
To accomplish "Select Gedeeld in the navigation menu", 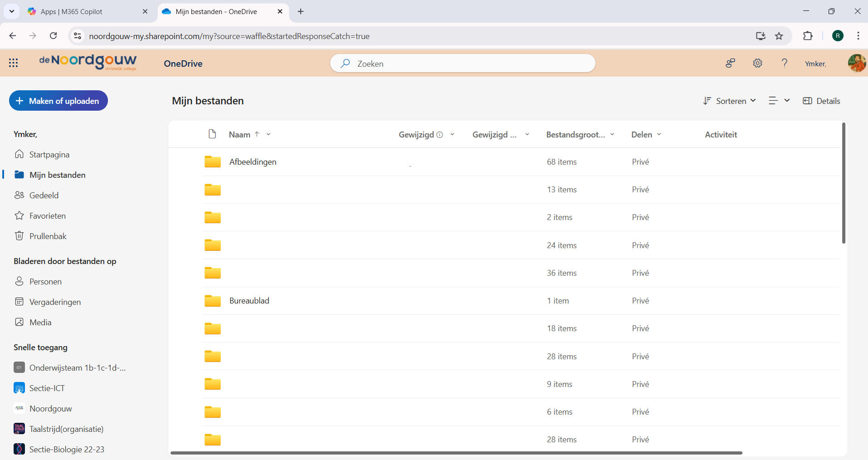I will (x=44, y=195).
